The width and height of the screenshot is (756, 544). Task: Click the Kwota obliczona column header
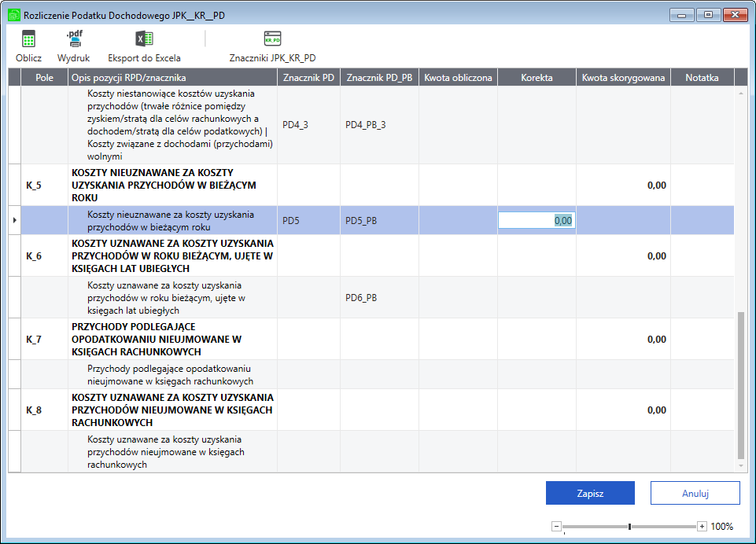(458, 77)
